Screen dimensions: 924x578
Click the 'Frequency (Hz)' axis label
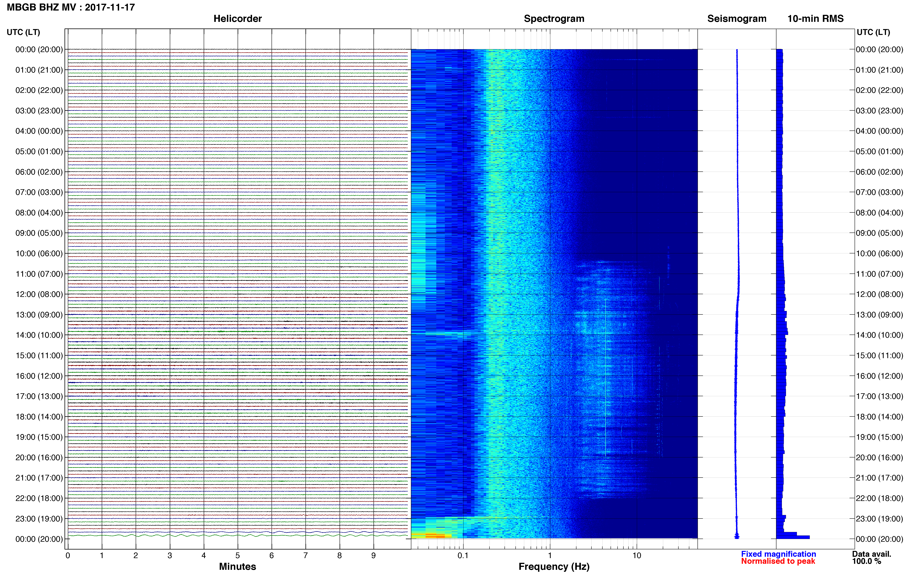coord(554,566)
